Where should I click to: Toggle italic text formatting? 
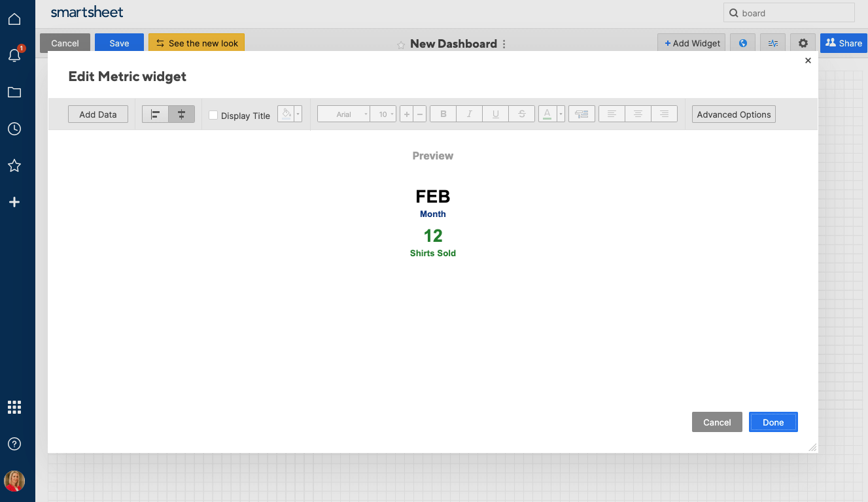click(469, 114)
